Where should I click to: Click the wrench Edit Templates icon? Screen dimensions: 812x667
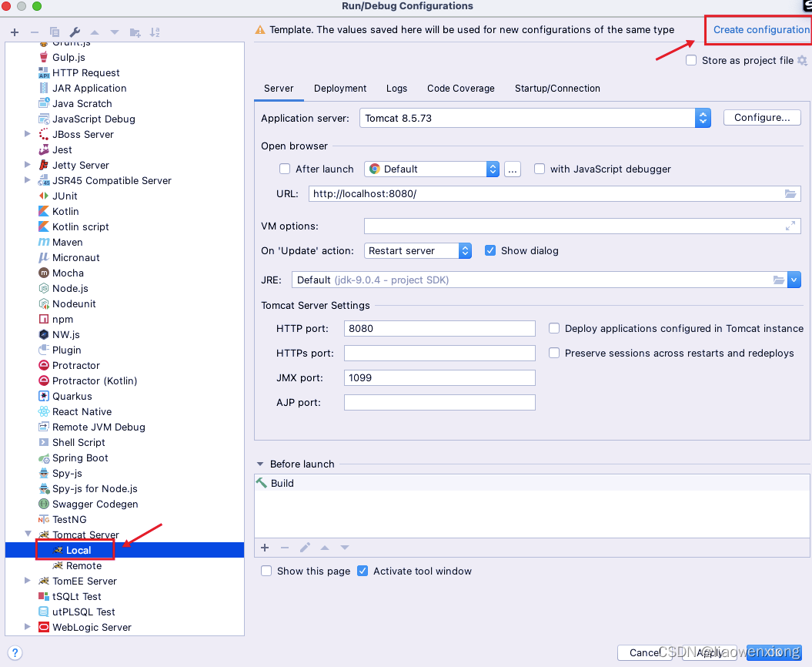coord(75,32)
